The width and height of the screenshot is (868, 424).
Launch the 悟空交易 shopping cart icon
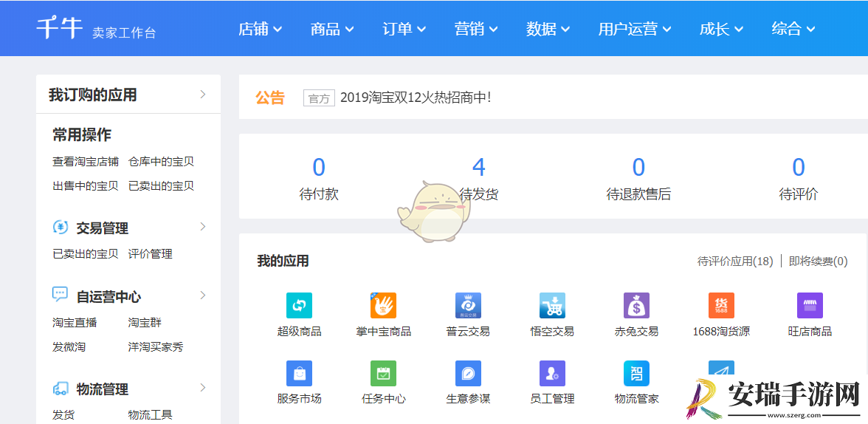click(x=552, y=305)
